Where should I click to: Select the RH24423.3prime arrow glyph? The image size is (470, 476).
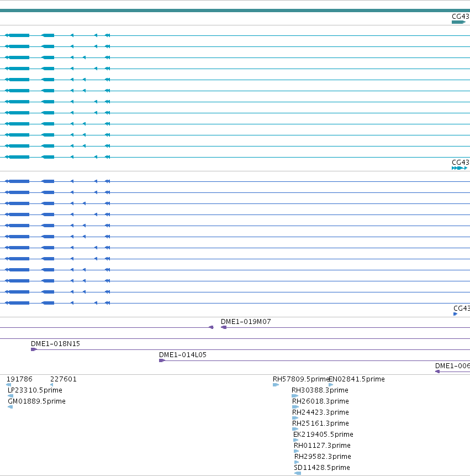point(295,418)
